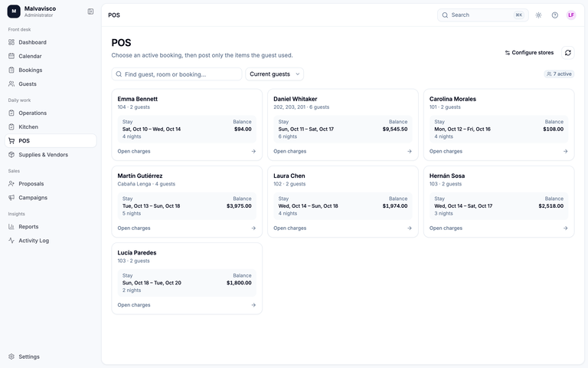Click arrow on Daniel Whitaker's card

pos(410,151)
